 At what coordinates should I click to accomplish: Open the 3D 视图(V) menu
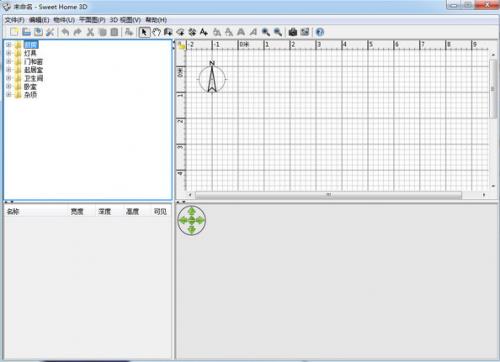125,20
